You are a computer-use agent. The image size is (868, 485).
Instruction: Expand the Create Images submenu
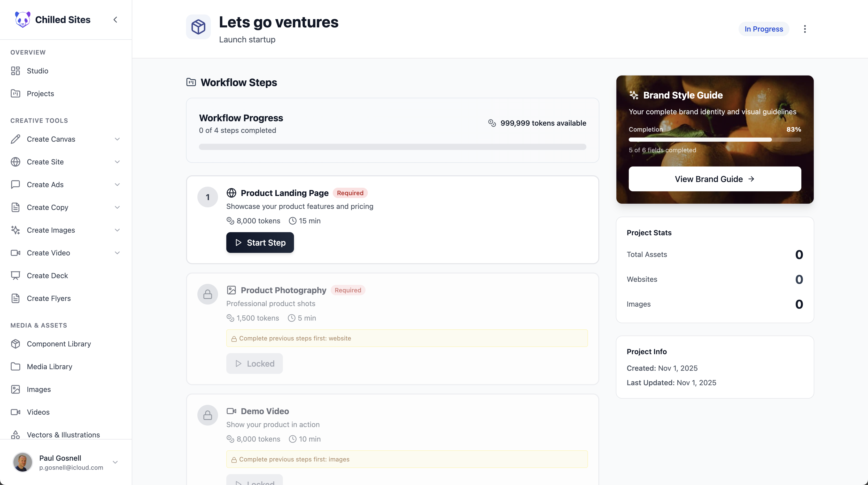(x=117, y=230)
